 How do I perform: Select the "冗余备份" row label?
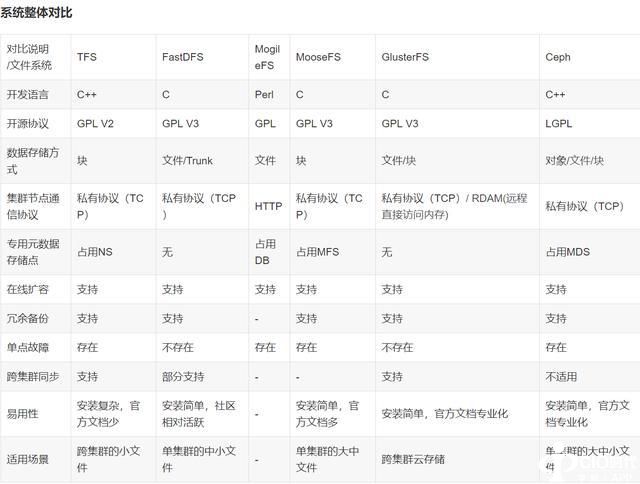27,319
